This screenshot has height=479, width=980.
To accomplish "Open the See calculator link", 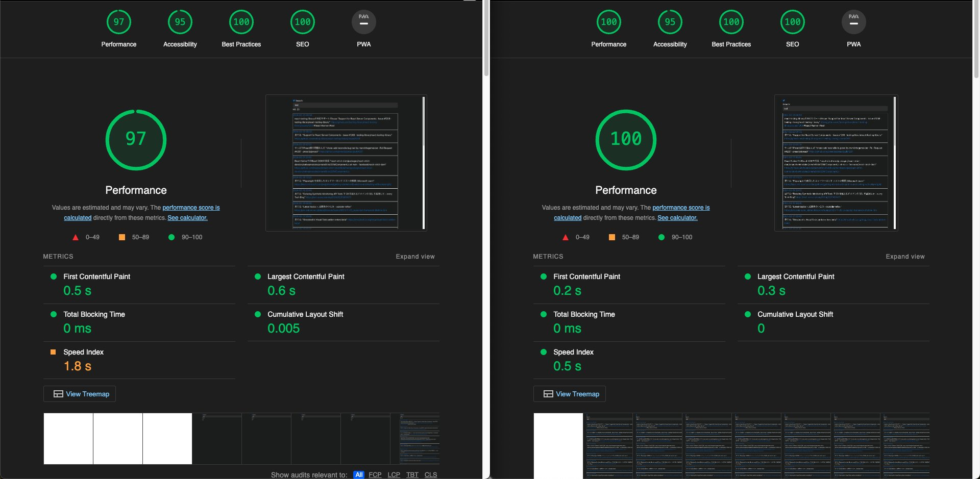I will tap(187, 217).
